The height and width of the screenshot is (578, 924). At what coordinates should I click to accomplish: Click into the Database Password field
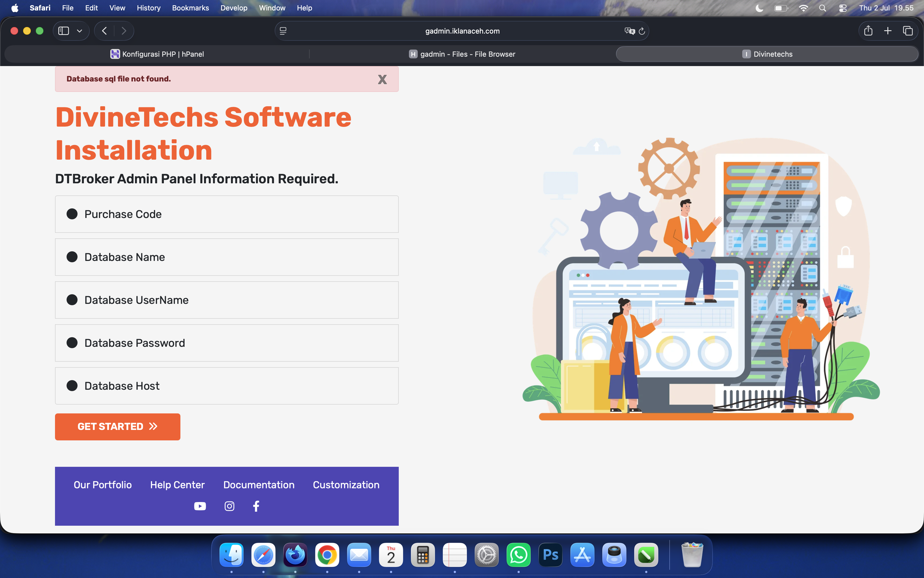pos(227,343)
